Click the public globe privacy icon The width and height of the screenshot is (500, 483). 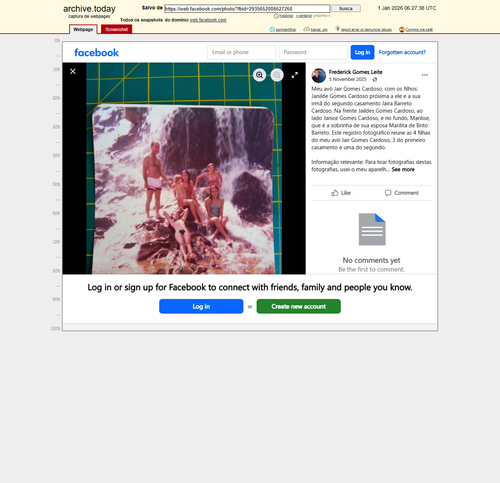pyautogui.click(x=375, y=79)
